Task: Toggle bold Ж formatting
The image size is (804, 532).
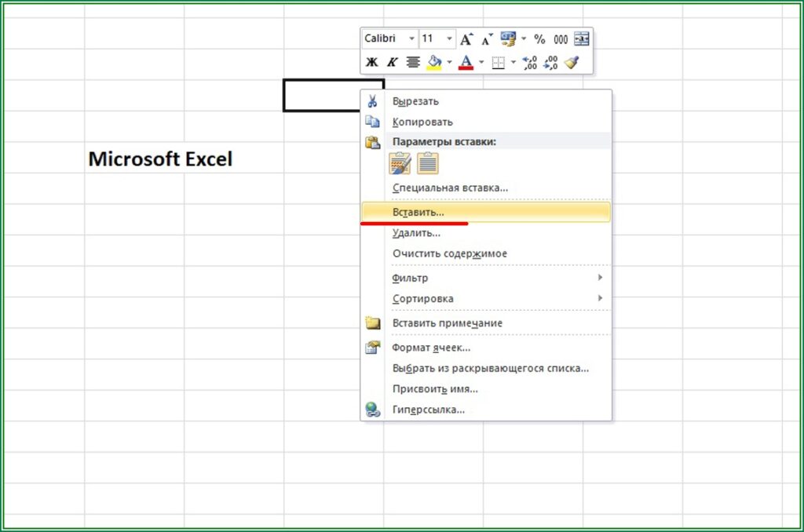Action: coord(371,63)
